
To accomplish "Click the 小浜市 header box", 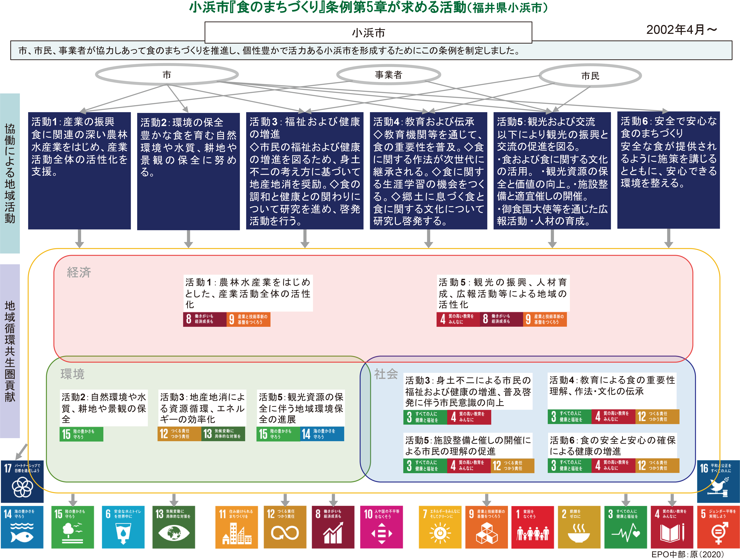I will tap(368, 32).
